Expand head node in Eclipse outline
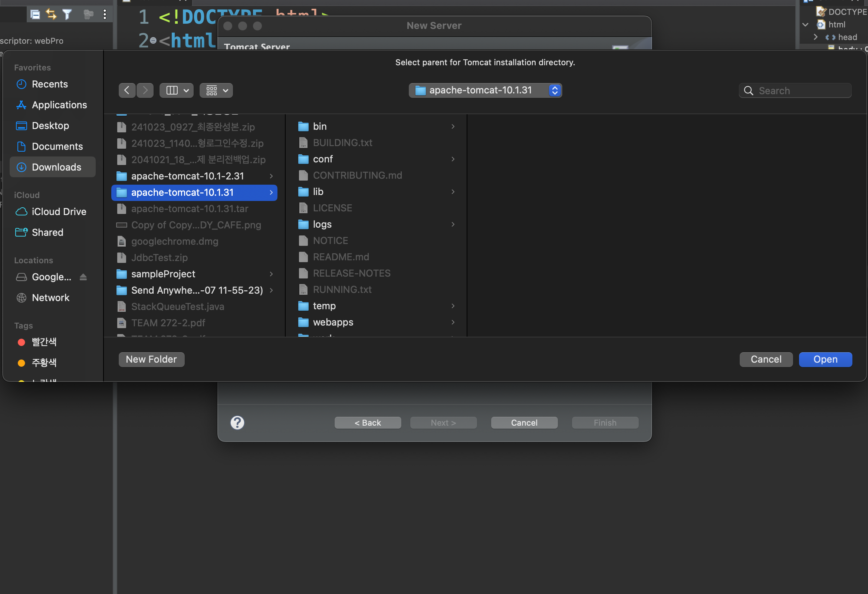Viewport: 868px width, 594px height. coord(816,37)
